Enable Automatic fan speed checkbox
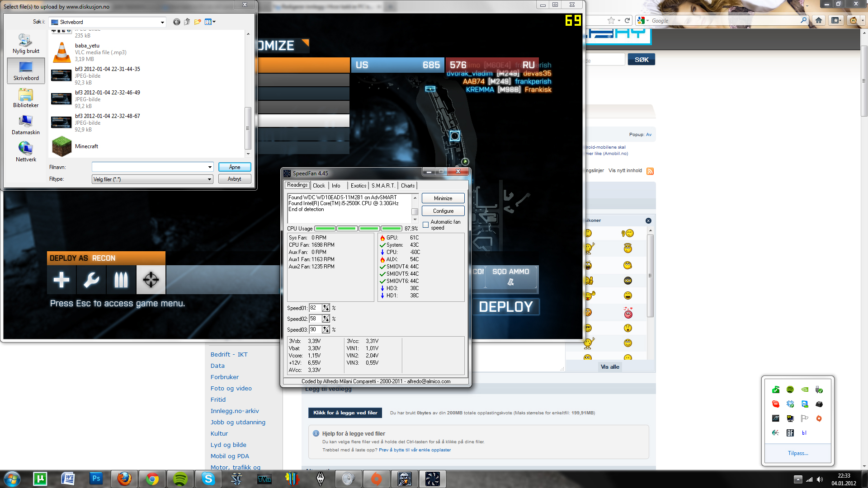 tap(425, 225)
